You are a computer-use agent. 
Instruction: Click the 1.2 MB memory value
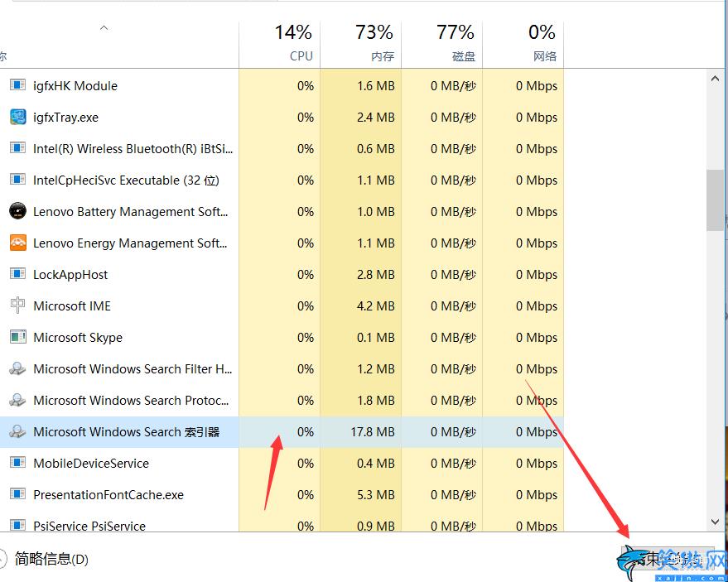(x=376, y=369)
